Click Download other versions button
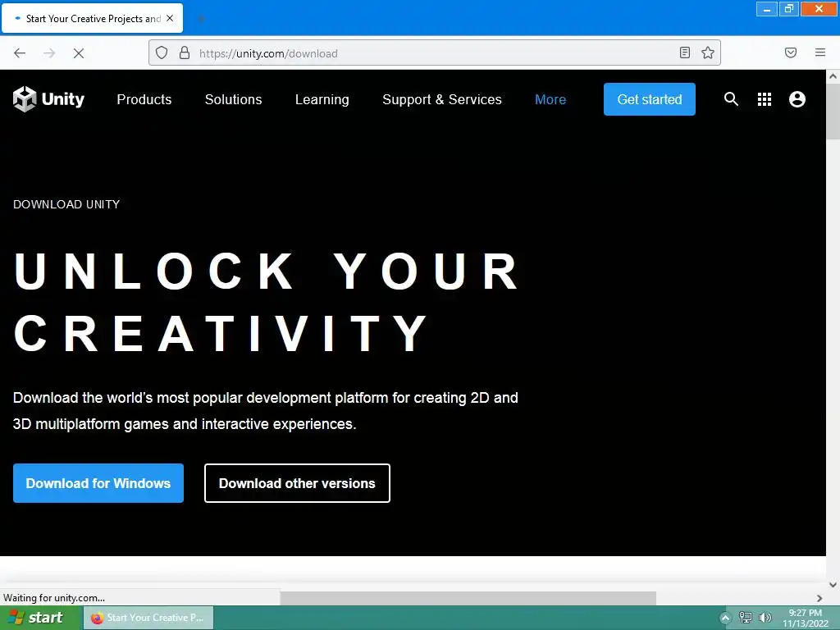The image size is (840, 630). coord(297,483)
